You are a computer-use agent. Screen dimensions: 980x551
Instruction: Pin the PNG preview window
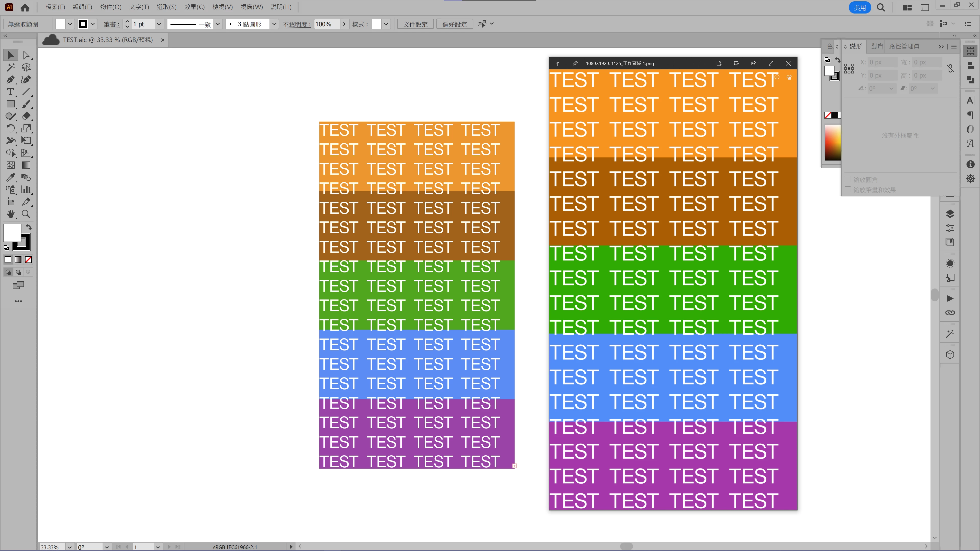575,64
